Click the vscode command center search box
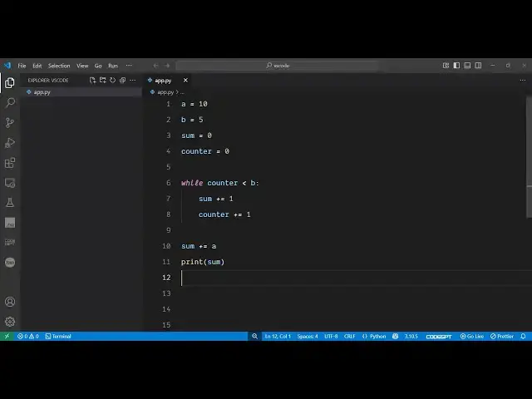The image size is (532, 399). tap(277, 66)
